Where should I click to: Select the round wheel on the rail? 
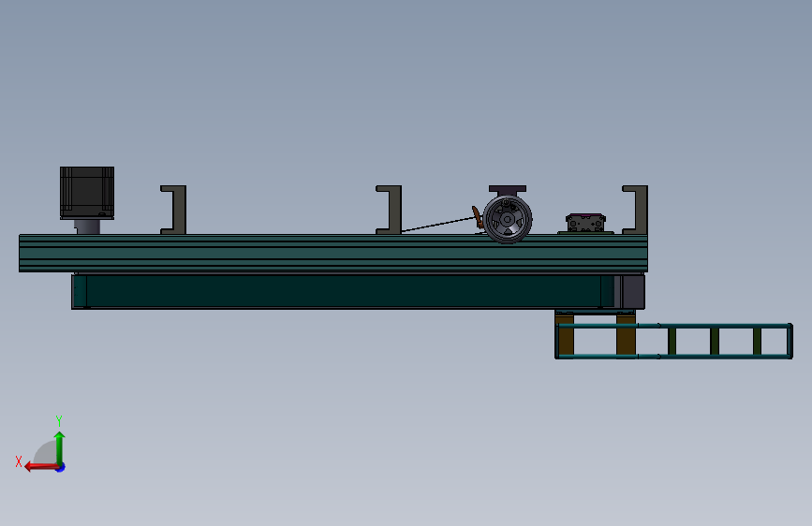point(508,220)
